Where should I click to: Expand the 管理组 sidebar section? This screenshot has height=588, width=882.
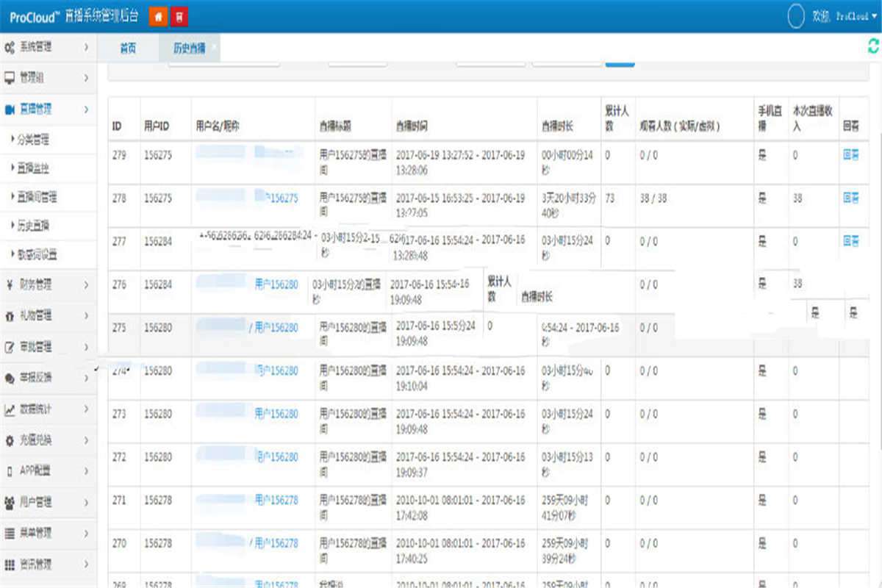(48, 78)
